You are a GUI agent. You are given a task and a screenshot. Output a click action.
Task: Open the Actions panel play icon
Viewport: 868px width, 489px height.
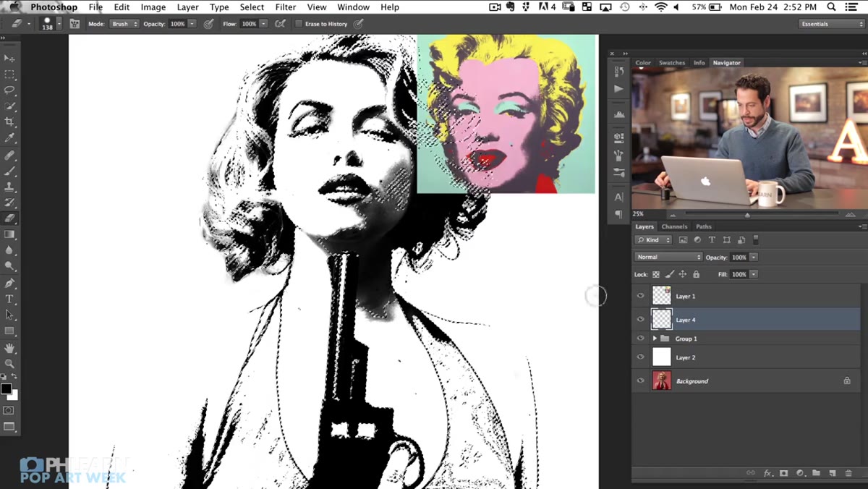[x=618, y=88]
